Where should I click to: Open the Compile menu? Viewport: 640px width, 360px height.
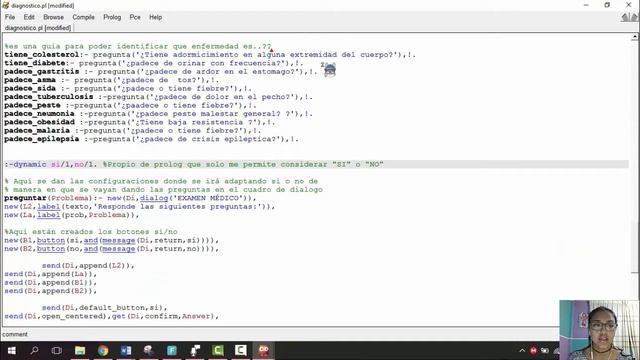coord(83,17)
